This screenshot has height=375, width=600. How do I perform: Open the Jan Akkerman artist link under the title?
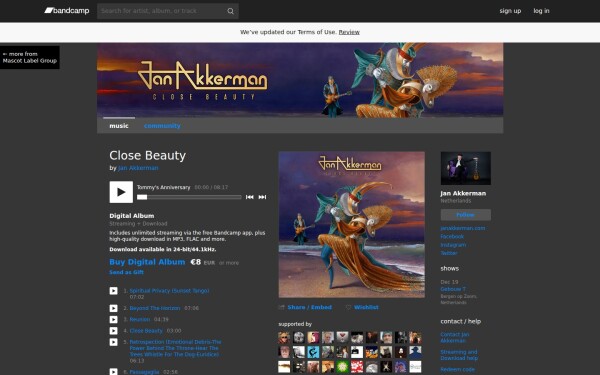(138, 168)
